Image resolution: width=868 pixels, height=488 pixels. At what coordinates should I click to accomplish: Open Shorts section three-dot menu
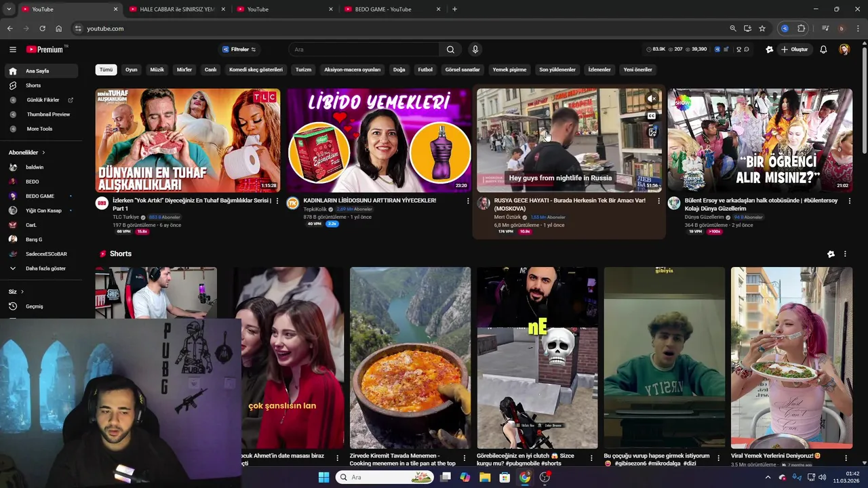coord(845,254)
